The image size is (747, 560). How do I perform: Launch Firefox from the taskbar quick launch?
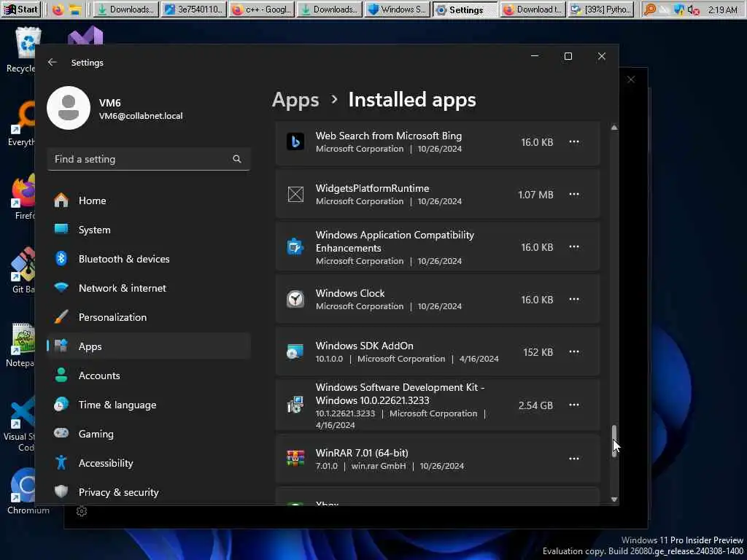[x=58, y=9]
